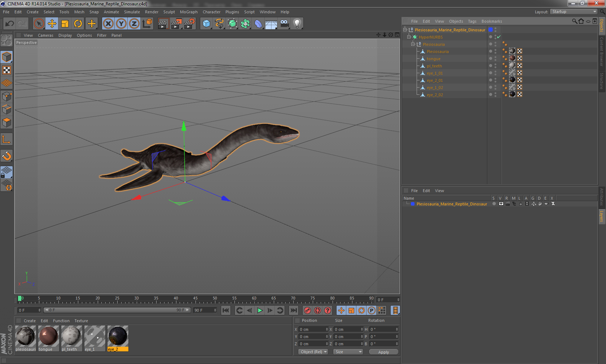Add a camera object

(284, 24)
